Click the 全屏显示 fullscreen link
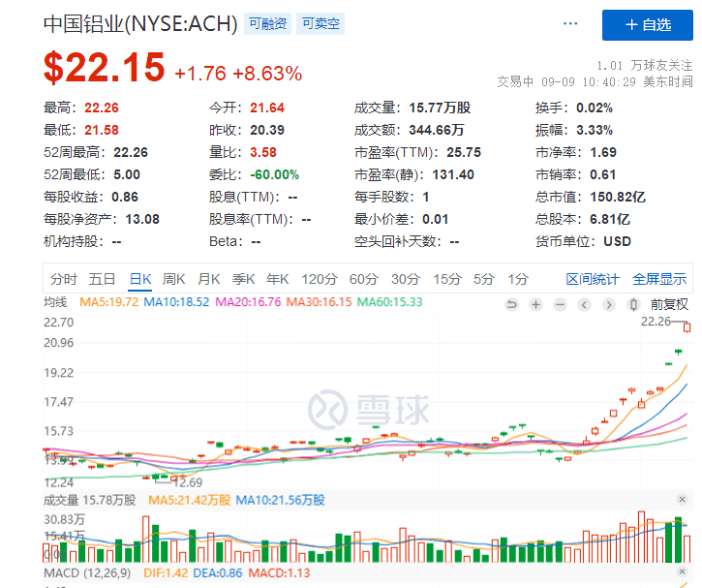Image resolution: width=702 pixels, height=588 pixels. pyautogui.click(x=659, y=279)
